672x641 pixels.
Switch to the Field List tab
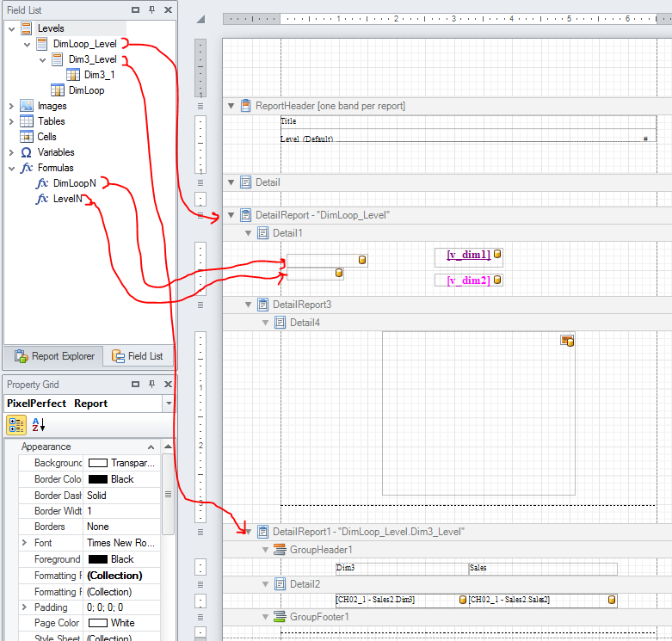138,356
